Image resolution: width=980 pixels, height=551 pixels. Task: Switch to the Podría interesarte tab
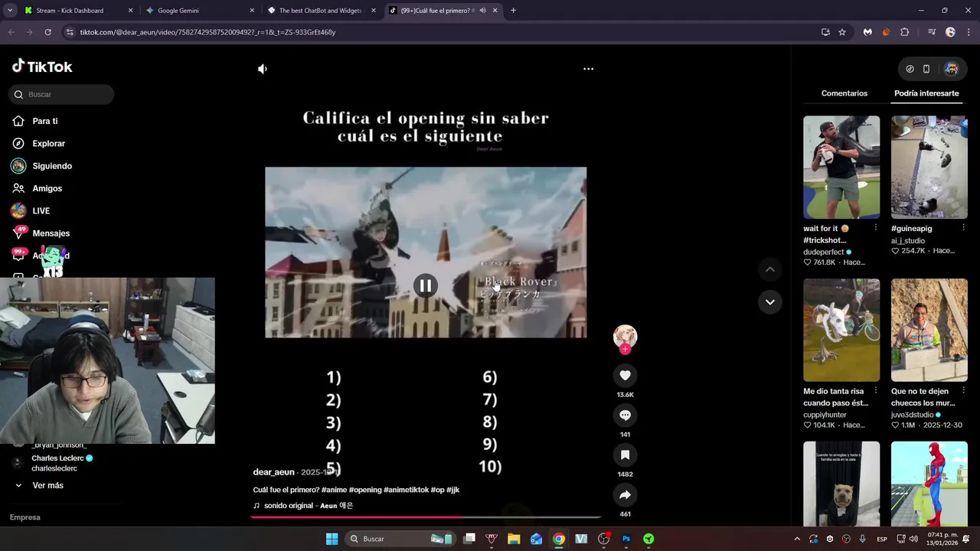[926, 93]
